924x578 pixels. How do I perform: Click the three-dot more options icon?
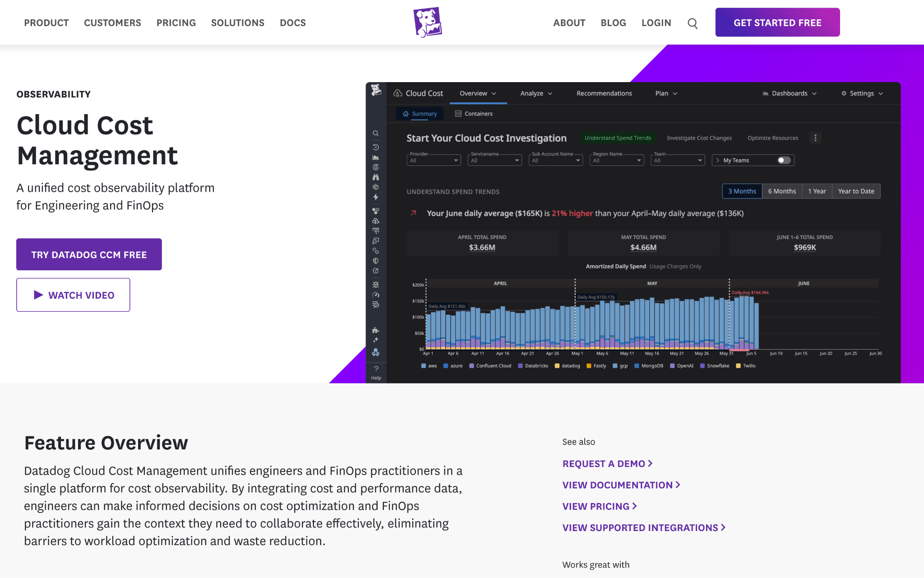[815, 138]
